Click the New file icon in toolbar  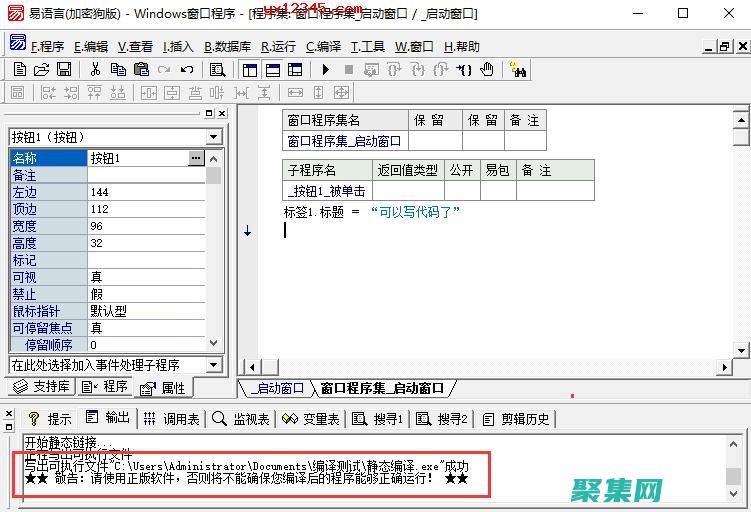click(19, 70)
